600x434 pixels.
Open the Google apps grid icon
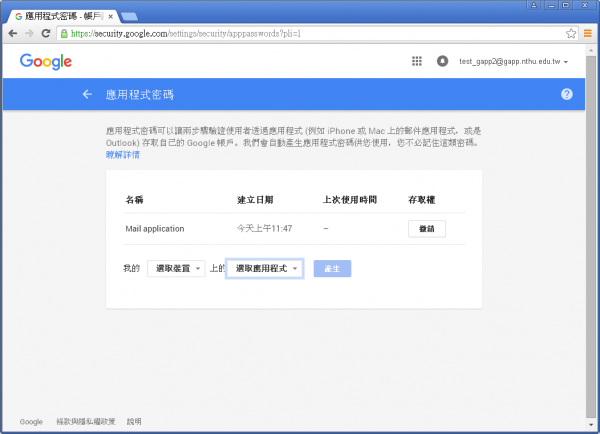click(417, 62)
